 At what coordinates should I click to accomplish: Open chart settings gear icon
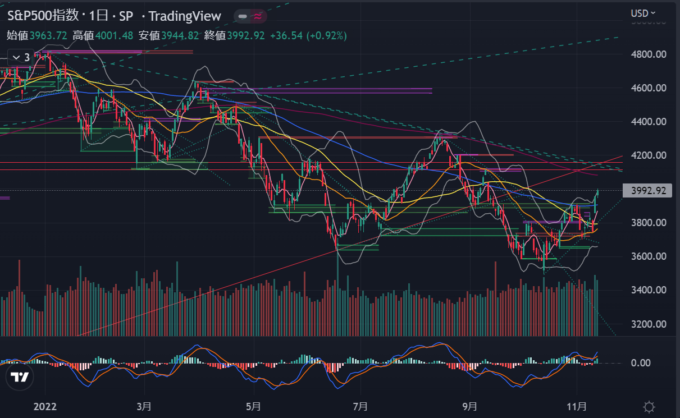(x=650, y=406)
